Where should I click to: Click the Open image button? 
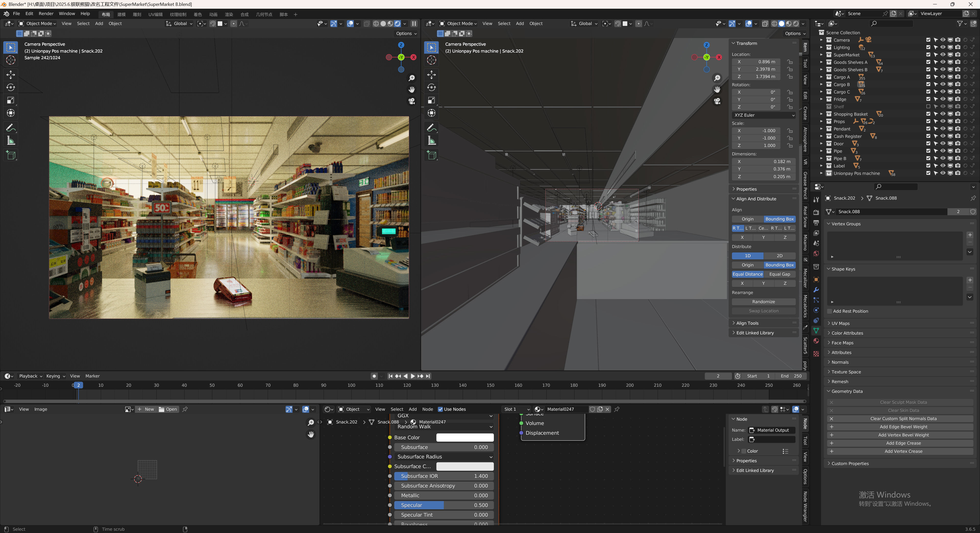168,409
